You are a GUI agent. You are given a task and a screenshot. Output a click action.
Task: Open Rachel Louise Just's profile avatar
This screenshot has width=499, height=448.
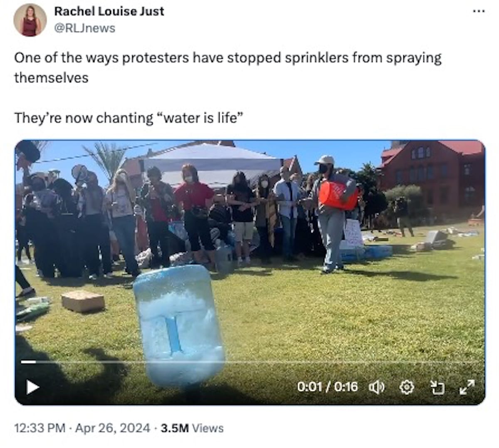[30, 20]
